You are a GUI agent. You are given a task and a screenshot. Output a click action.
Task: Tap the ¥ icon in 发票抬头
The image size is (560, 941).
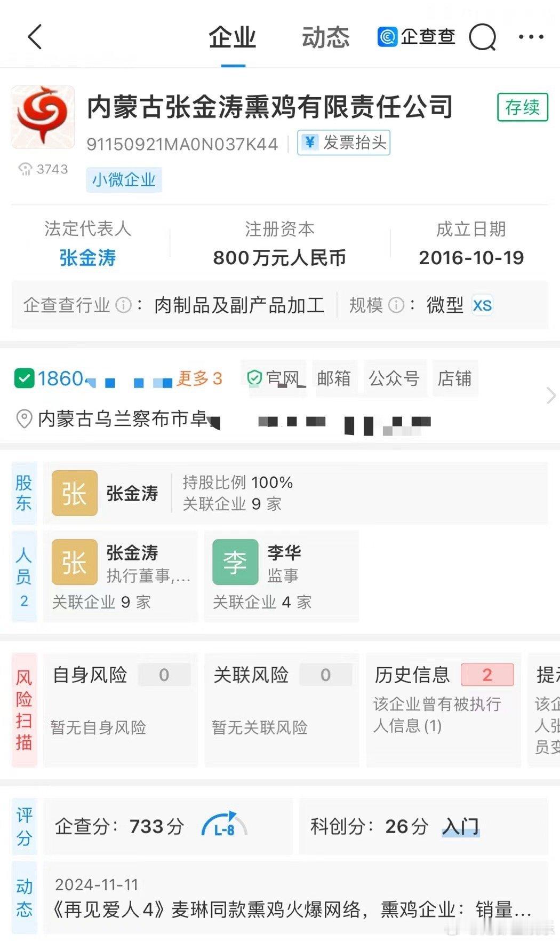tap(310, 143)
